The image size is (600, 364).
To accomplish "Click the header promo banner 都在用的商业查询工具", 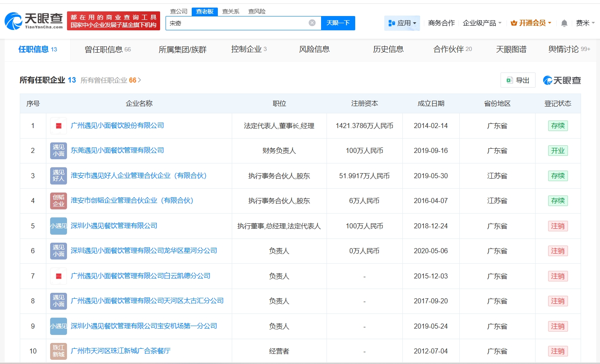I will coord(113,21).
